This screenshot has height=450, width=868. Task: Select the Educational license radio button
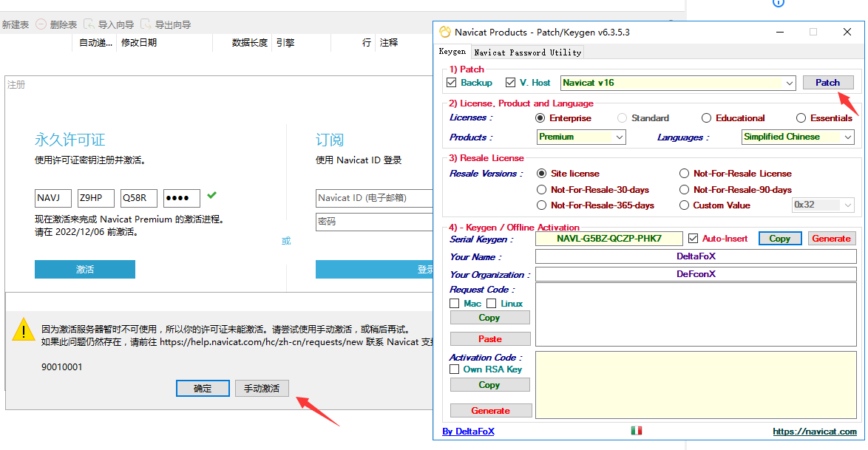coord(707,118)
